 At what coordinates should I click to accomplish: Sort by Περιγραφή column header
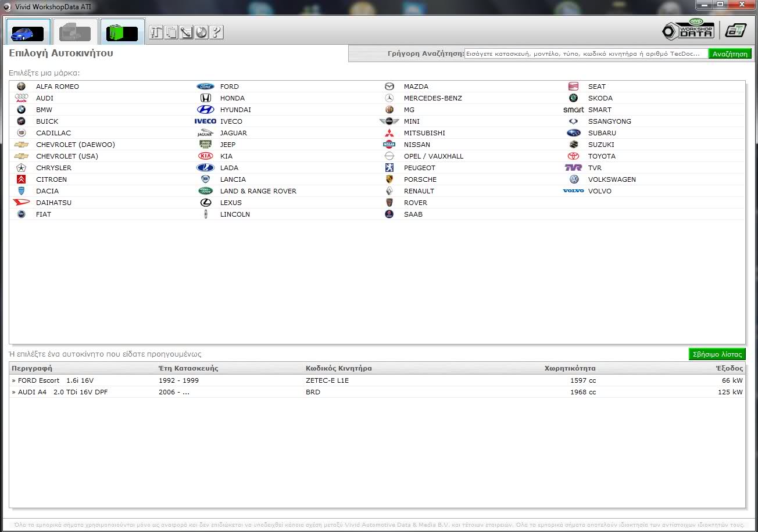(x=32, y=368)
